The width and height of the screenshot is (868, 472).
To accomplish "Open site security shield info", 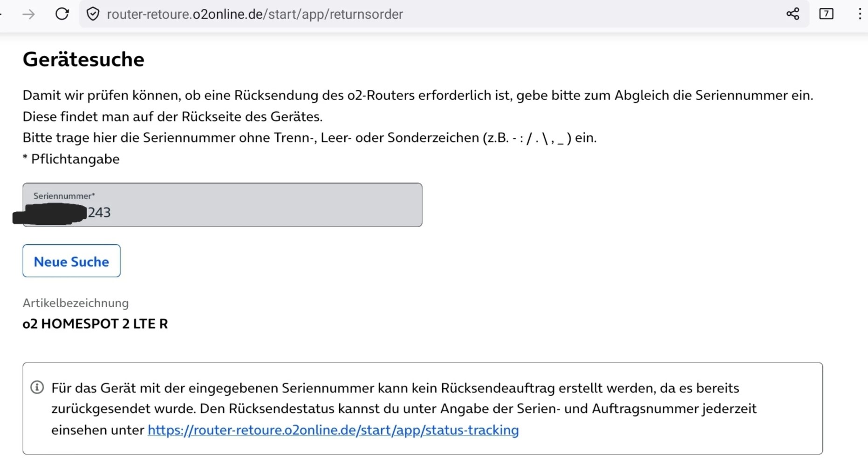I will pyautogui.click(x=93, y=14).
